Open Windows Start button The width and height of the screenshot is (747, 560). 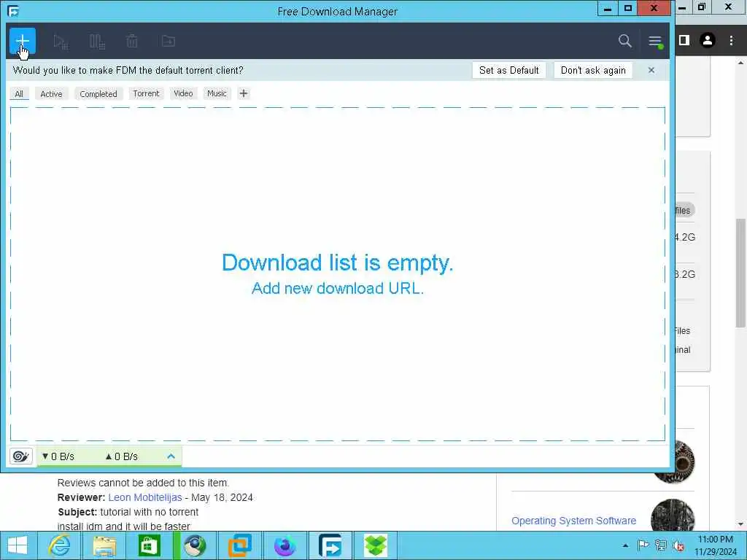tap(18, 545)
